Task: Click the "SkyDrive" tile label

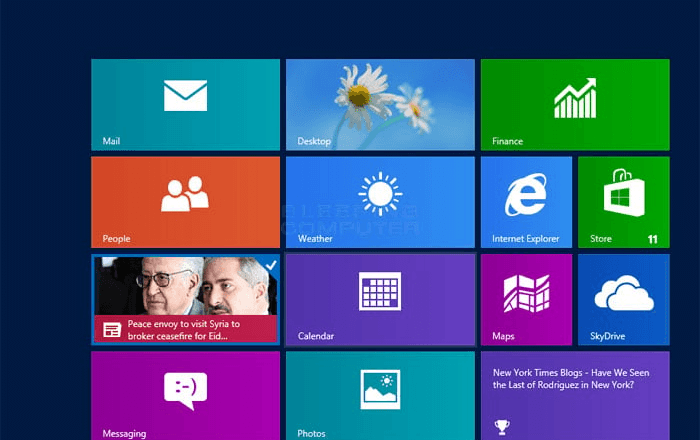Action: click(x=607, y=336)
